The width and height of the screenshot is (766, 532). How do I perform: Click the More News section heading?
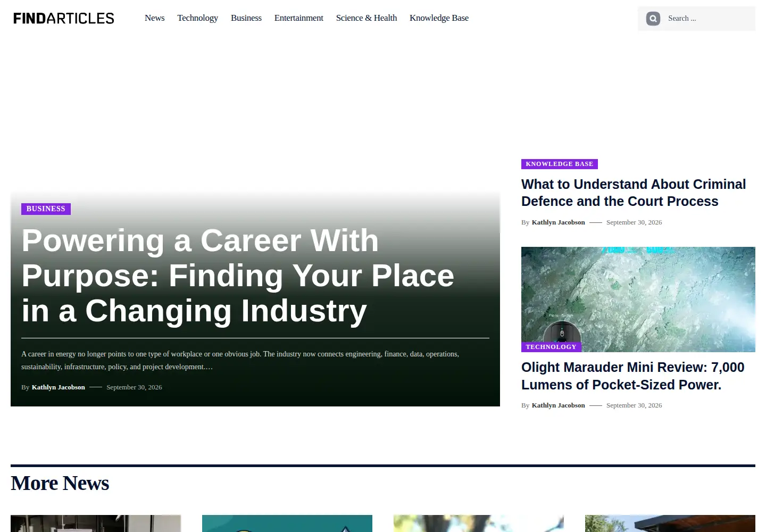60,483
